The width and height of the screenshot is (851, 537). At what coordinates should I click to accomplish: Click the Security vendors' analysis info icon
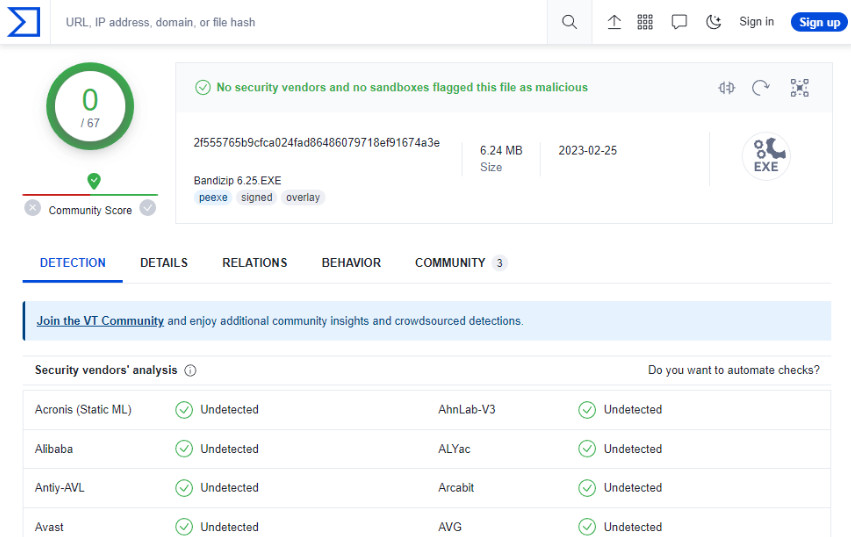coord(190,370)
